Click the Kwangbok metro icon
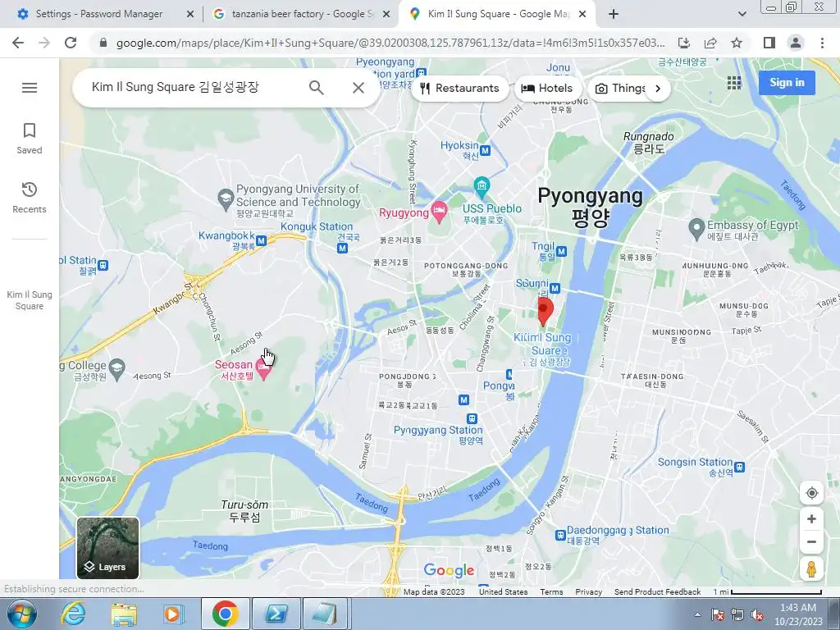The height and width of the screenshot is (630, 840). pos(261,241)
